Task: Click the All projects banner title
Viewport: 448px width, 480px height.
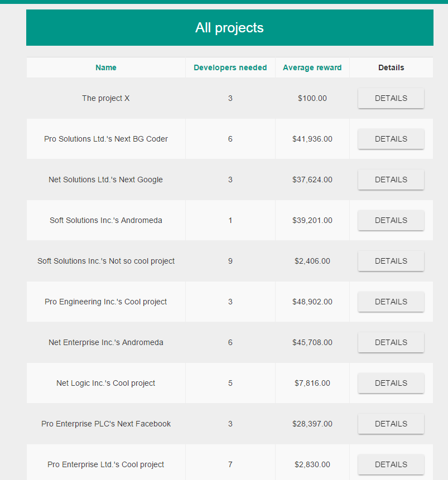Action: tap(229, 27)
